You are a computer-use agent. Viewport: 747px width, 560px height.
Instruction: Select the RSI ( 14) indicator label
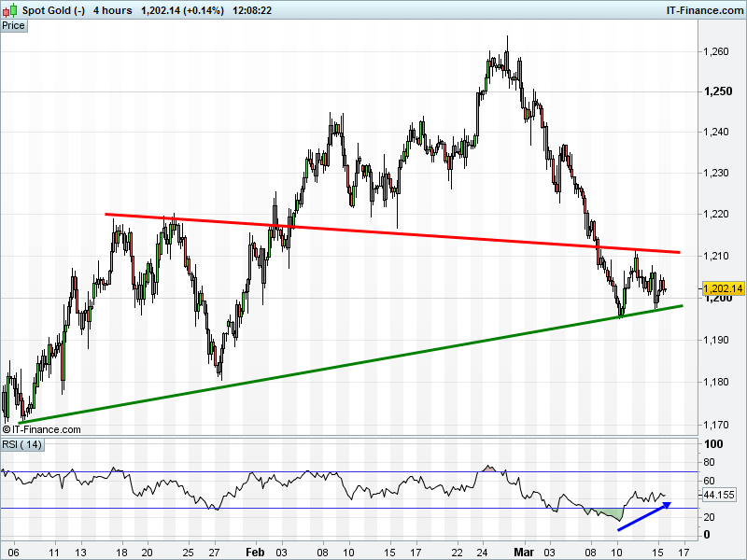coord(21,444)
